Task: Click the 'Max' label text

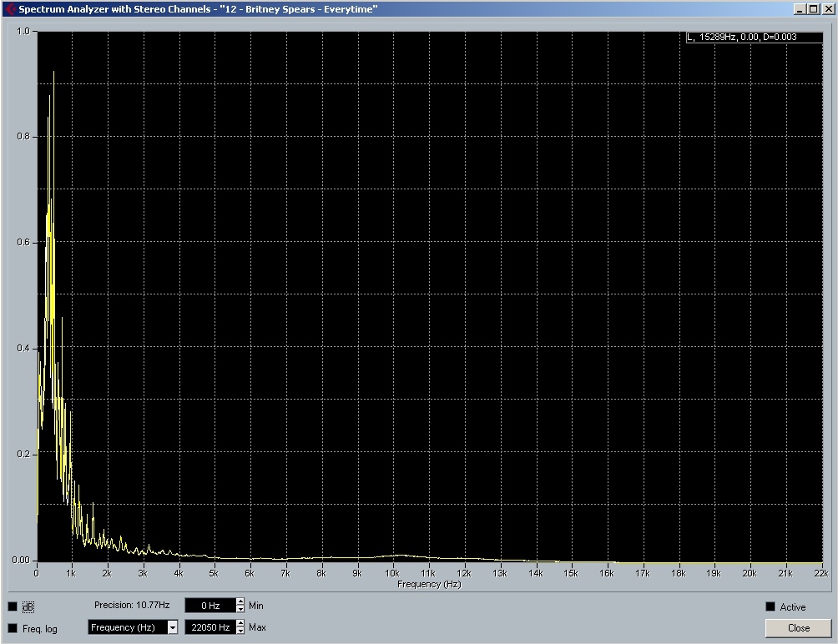Action: (x=257, y=627)
